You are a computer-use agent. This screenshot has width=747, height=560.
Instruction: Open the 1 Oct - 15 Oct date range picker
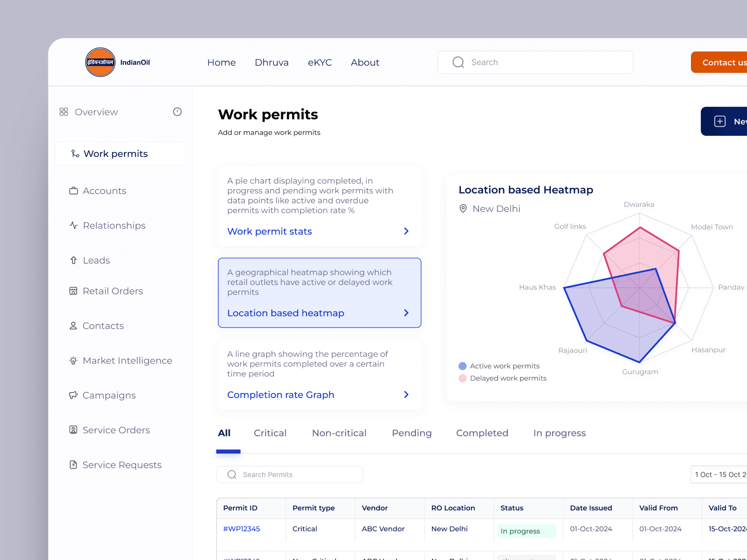(719, 474)
